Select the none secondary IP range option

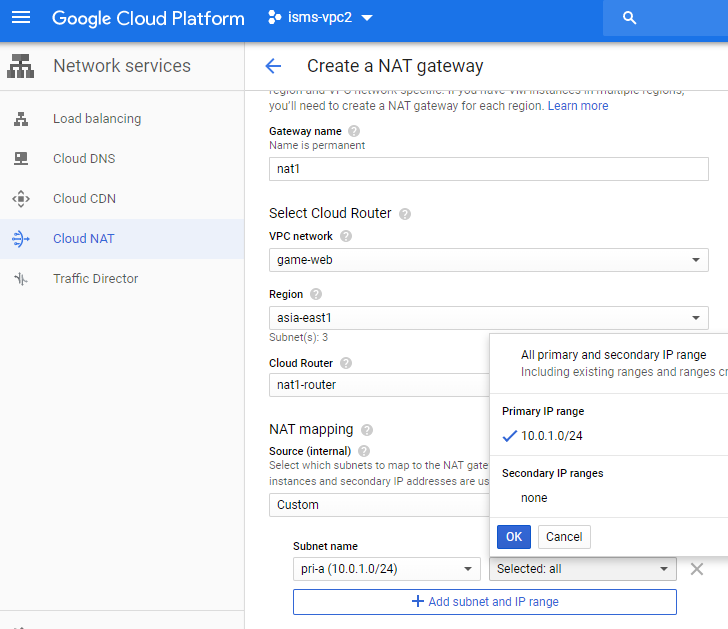[534, 498]
